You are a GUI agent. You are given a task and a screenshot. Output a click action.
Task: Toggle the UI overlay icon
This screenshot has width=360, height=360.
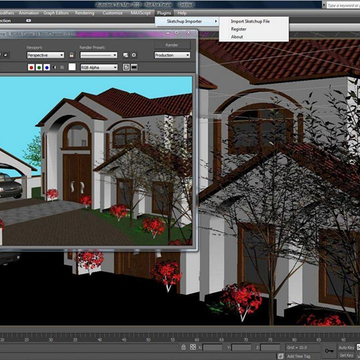[126, 67]
